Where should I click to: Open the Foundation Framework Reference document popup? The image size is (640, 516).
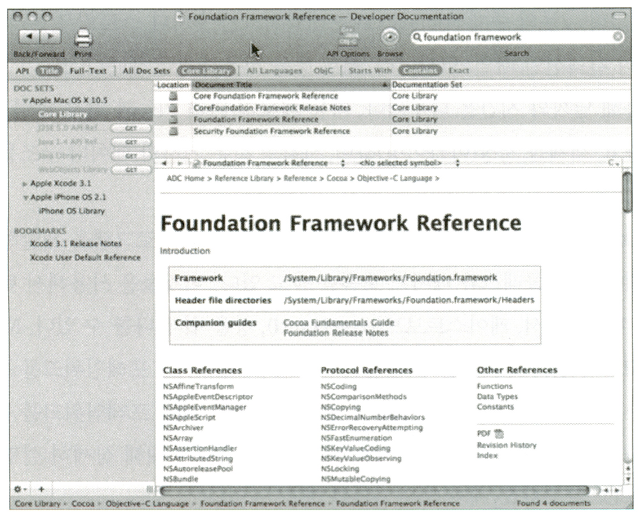coord(269,163)
